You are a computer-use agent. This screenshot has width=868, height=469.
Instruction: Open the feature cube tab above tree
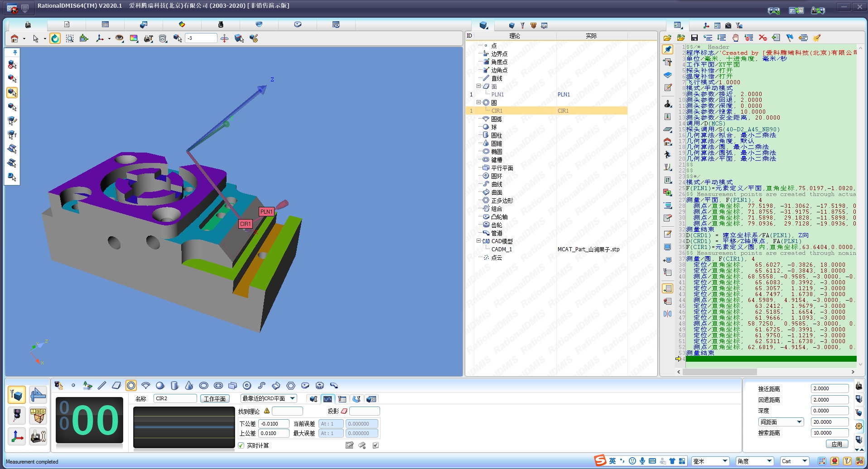click(x=484, y=25)
